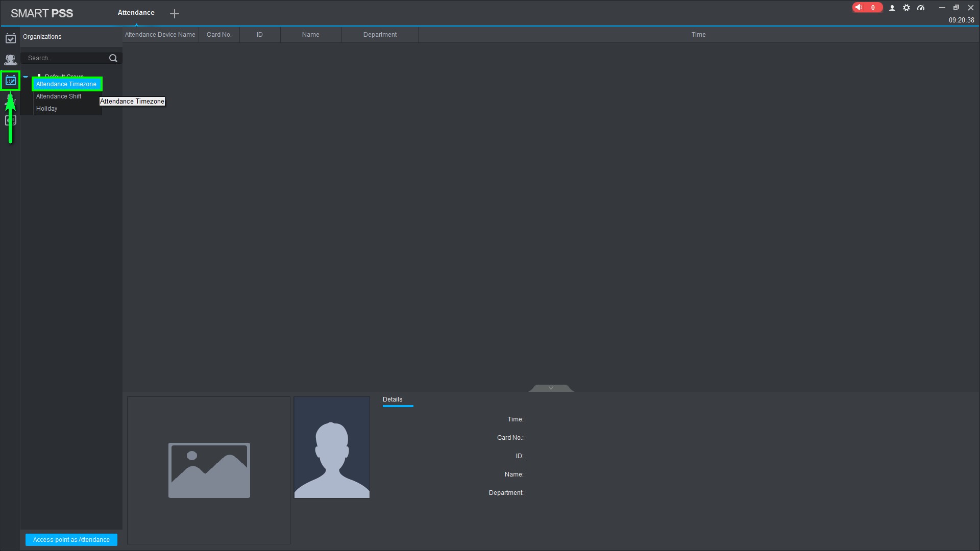Collapse the Default Group tree arrow
Image resolution: width=980 pixels, height=551 pixels.
tap(26, 77)
